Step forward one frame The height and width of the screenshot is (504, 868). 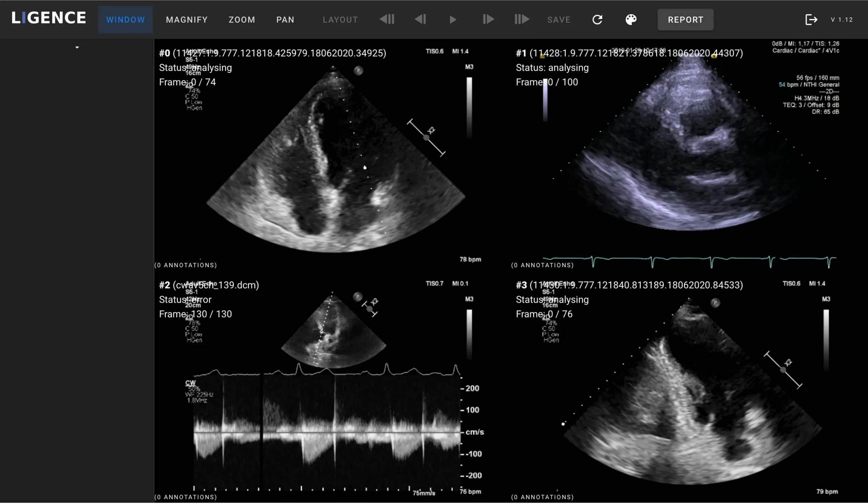pos(488,19)
